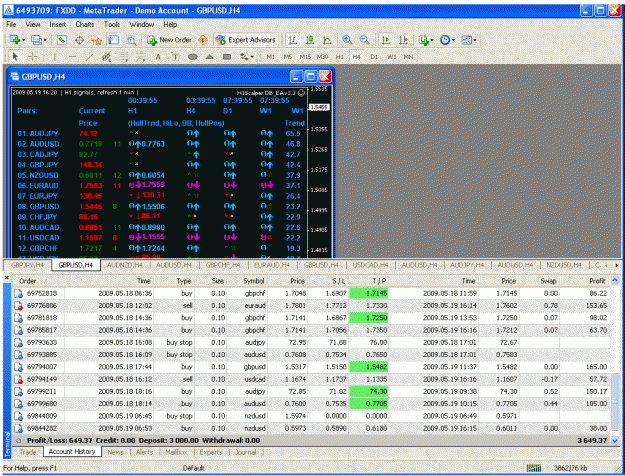Sort history by the Symbol column
The height and width of the screenshot is (476, 625).
254,281
